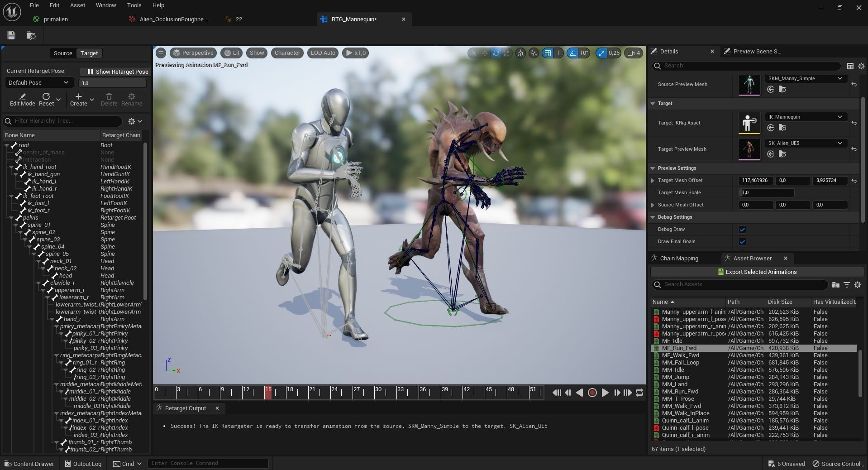Click the Create pose plus icon
Screen dimensions: 868x470
[x=79, y=96]
